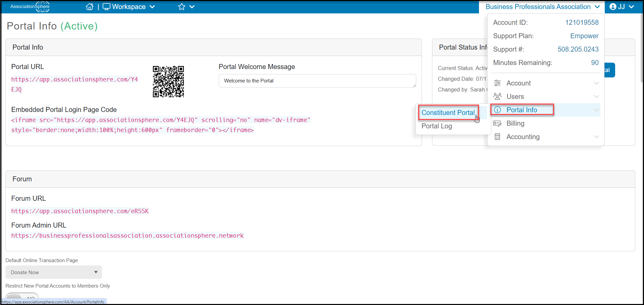
Task: Click the portal QR code image
Action: coord(168,81)
